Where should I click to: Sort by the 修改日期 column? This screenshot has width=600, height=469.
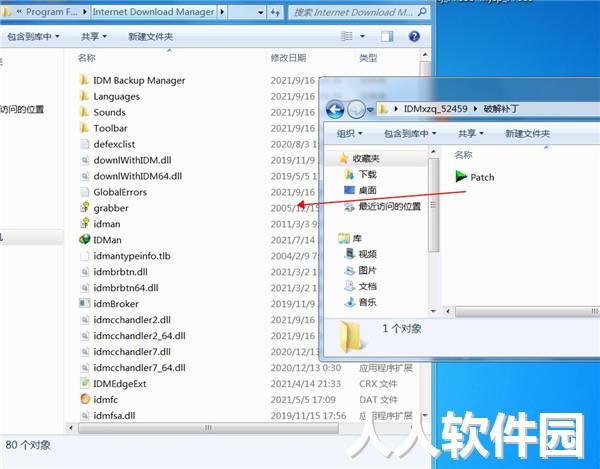288,58
